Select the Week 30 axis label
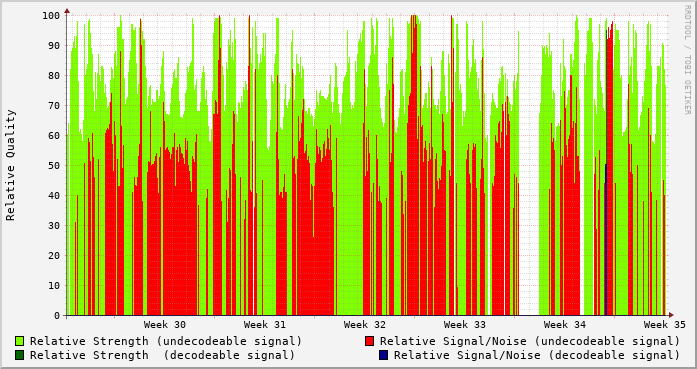The image size is (697, 369). [x=165, y=325]
